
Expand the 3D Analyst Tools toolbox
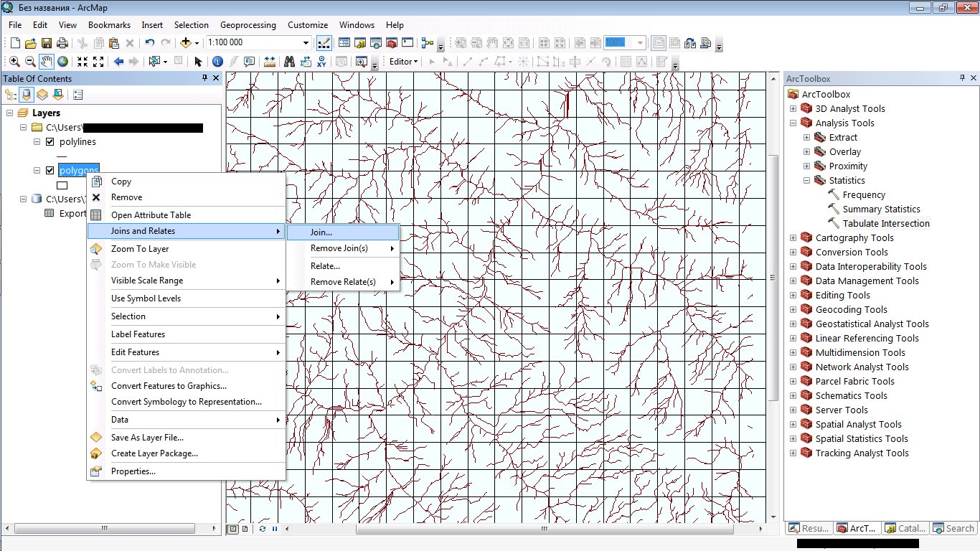(x=793, y=109)
